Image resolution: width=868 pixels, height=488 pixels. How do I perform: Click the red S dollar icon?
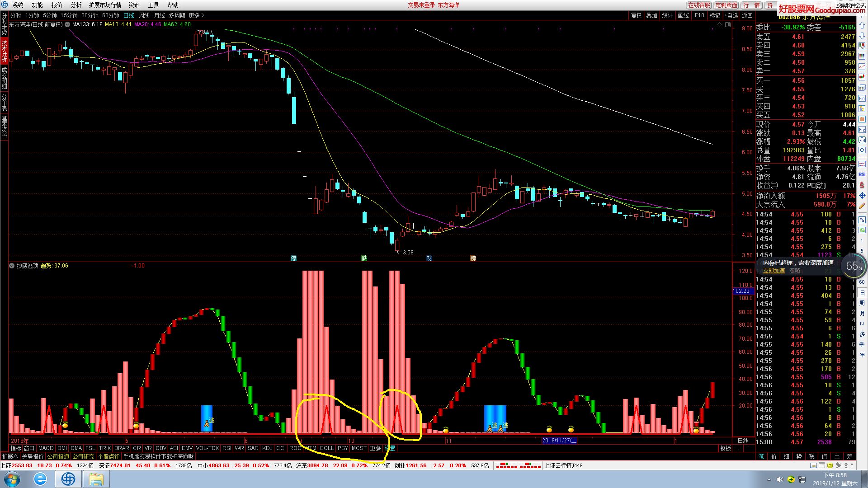point(862,185)
